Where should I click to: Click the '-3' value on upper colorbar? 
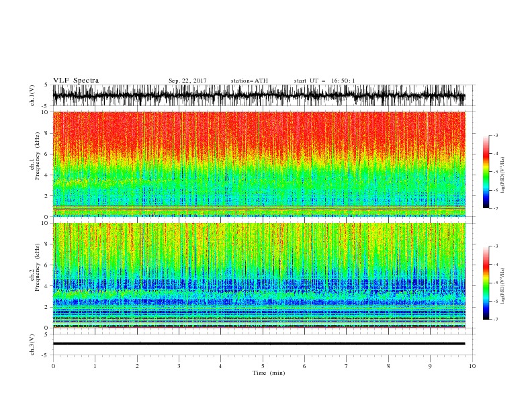pos(496,135)
